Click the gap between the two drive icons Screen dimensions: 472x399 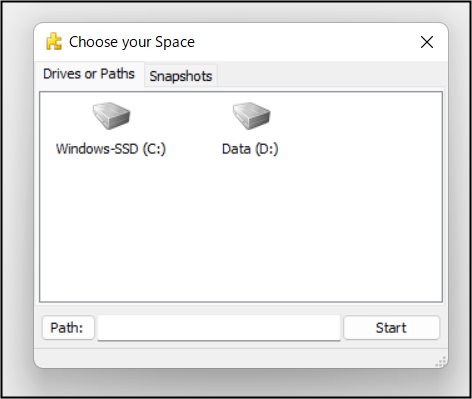pyautogui.click(x=182, y=116)
